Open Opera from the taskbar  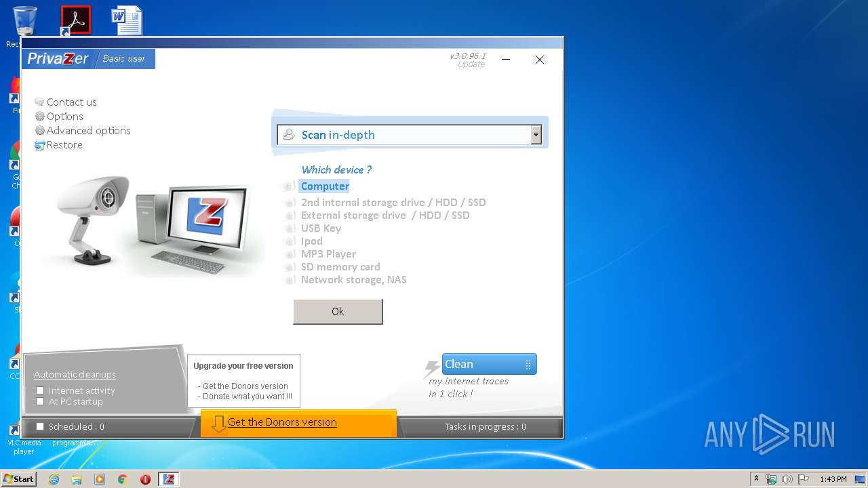pos(145,479)
